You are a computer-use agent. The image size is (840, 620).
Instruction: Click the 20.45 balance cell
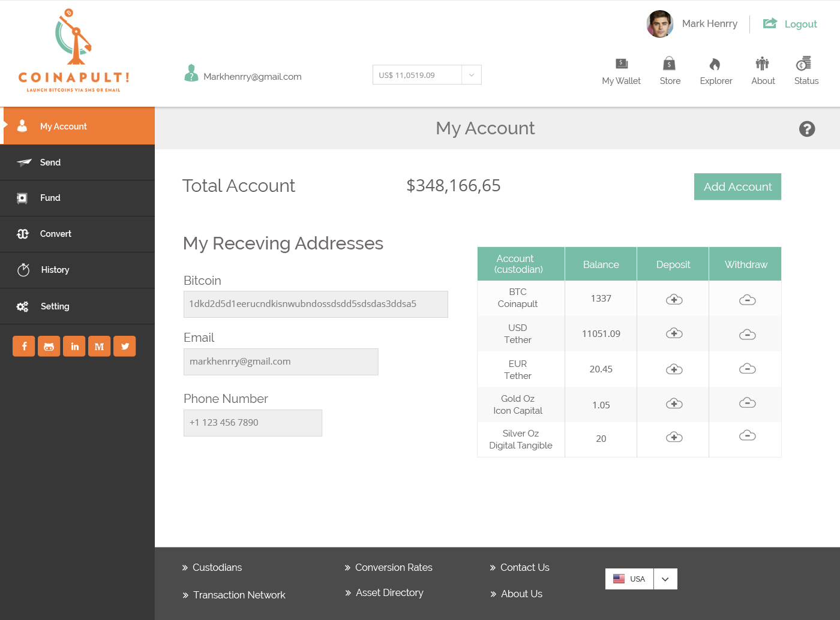pos(601,369)
